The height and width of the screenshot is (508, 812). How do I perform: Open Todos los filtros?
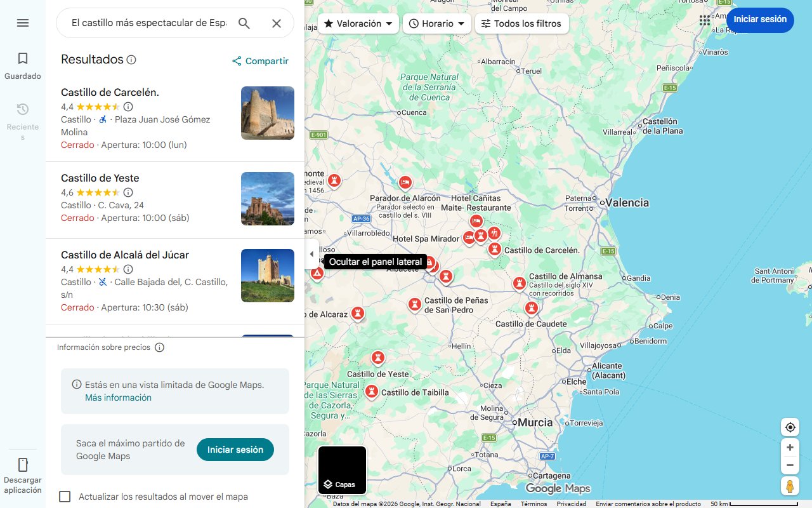pyautogui.click(x=521, y=23)
